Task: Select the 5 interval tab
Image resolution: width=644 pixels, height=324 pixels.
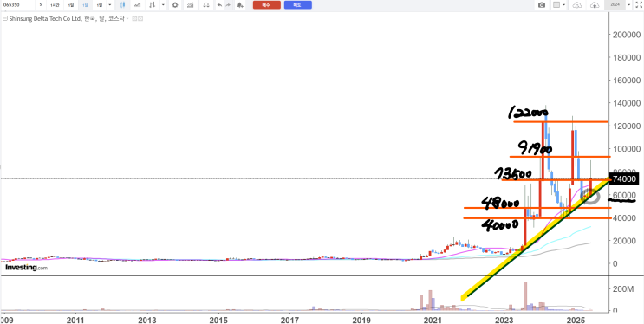Action: coord(41,4)
